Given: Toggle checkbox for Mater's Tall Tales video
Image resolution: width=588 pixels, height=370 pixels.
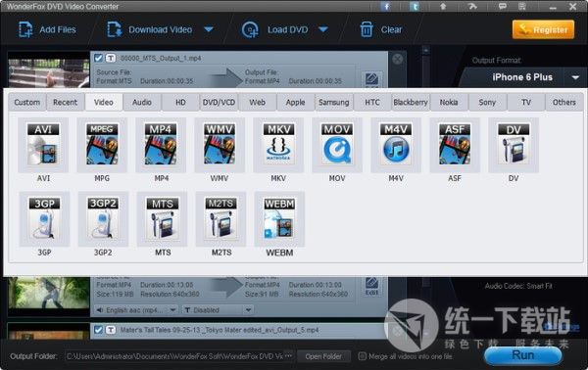Looking at the screenshot, I should coord(98,330).
